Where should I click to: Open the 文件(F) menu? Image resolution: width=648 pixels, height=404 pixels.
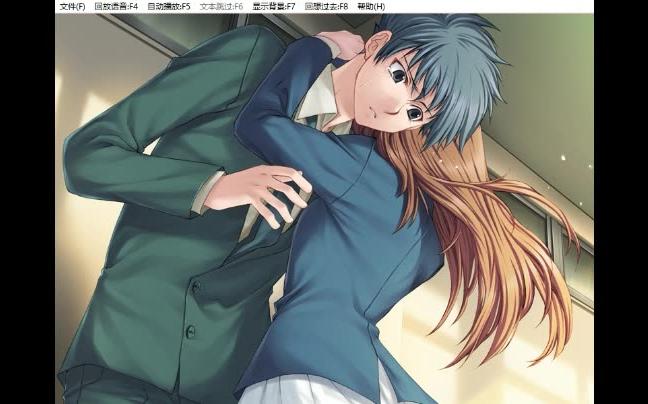pyautogui.click(x=72, y=6)
